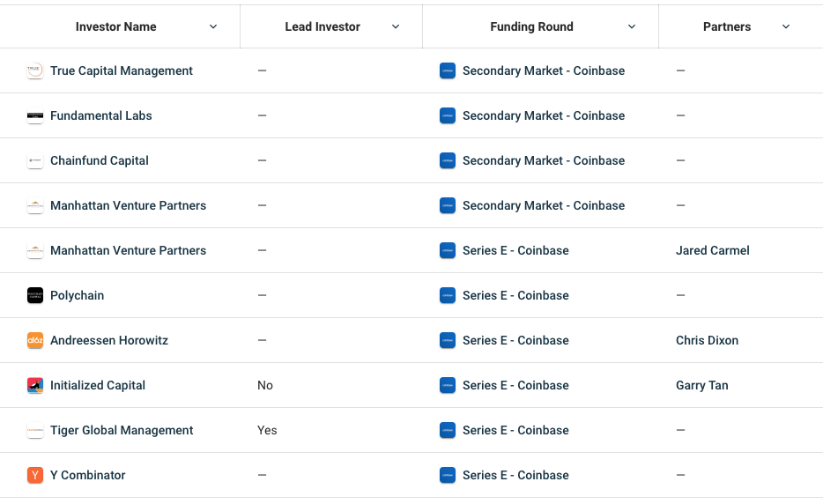Screen dimensions: 823x504
Task: Click the True Capital Management logo icon
Action: (x=35, y=71)
